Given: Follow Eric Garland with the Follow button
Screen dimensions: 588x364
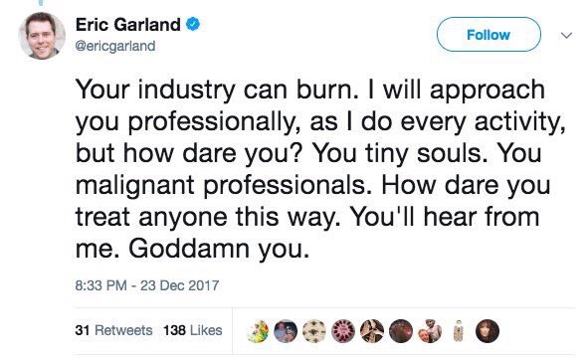Looking at the screenshot, I should tap(489, 35).
